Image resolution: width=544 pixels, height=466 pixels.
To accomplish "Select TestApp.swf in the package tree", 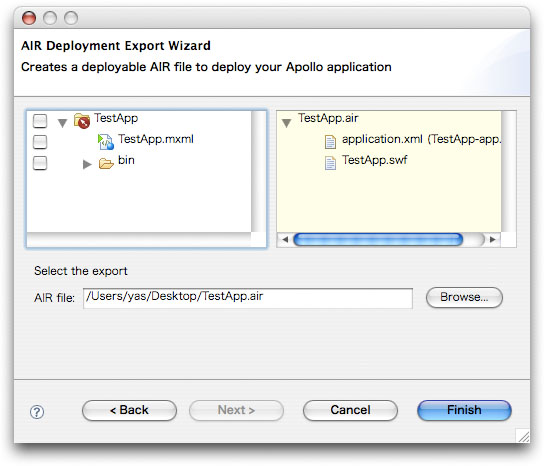I will point(374,160).
